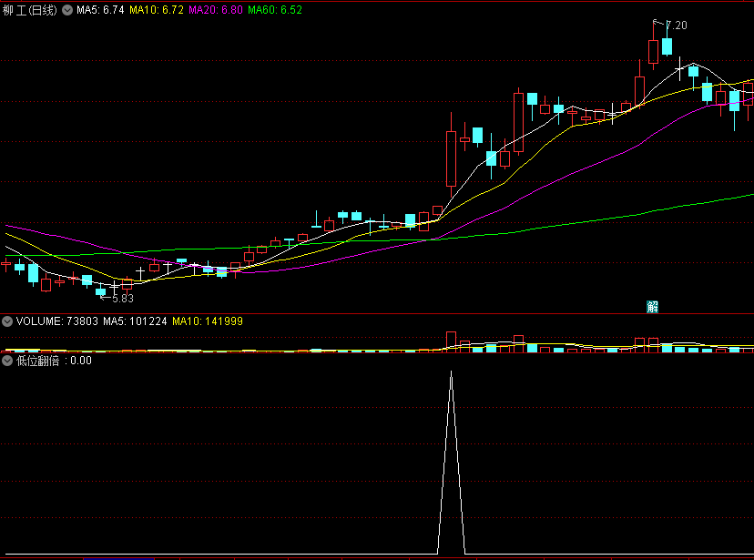This screenshot has width=754, height=560.
Task: Click the peak of the 低位翻倍 signal spike
Action: pos(451,372)
